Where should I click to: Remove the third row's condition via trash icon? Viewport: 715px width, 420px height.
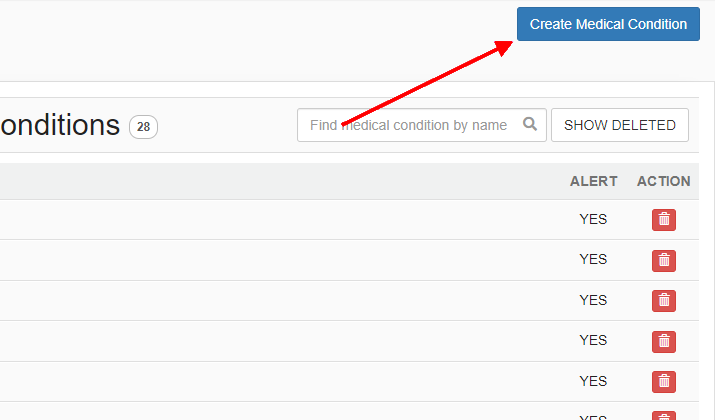[663, 301]
